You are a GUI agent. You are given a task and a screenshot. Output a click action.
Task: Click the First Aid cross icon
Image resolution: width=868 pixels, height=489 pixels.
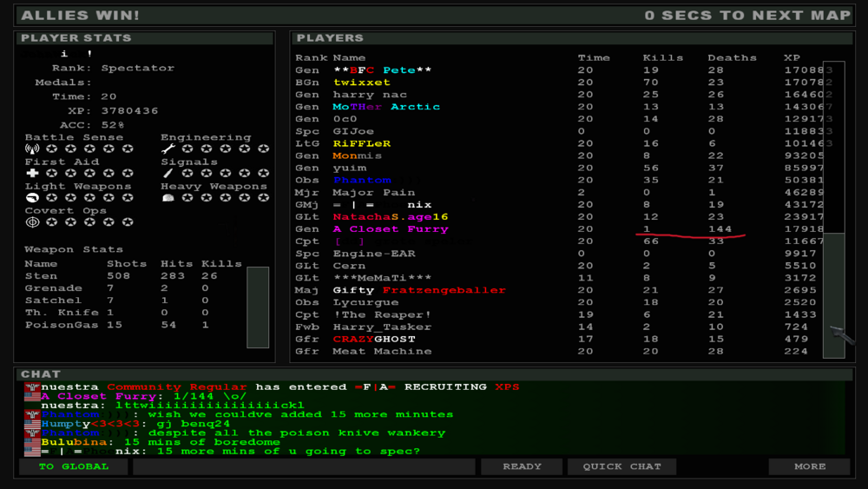[x=32, y=173]
